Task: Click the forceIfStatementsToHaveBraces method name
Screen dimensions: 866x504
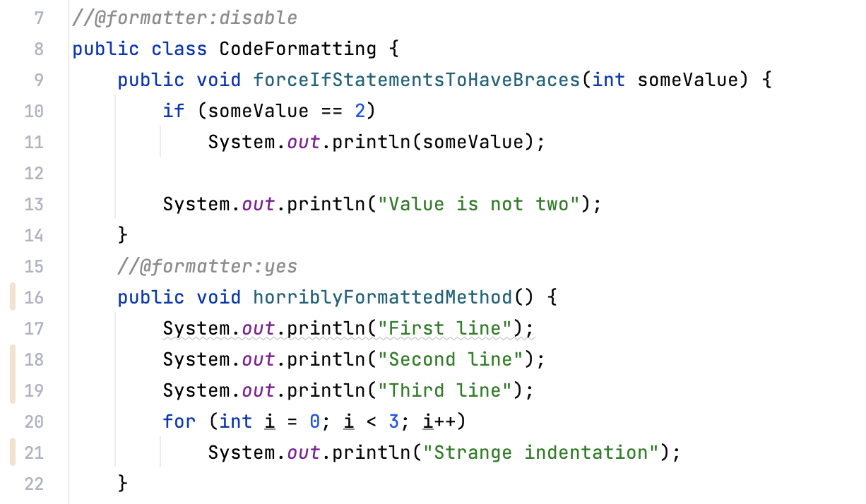Action: coord(416,80)
